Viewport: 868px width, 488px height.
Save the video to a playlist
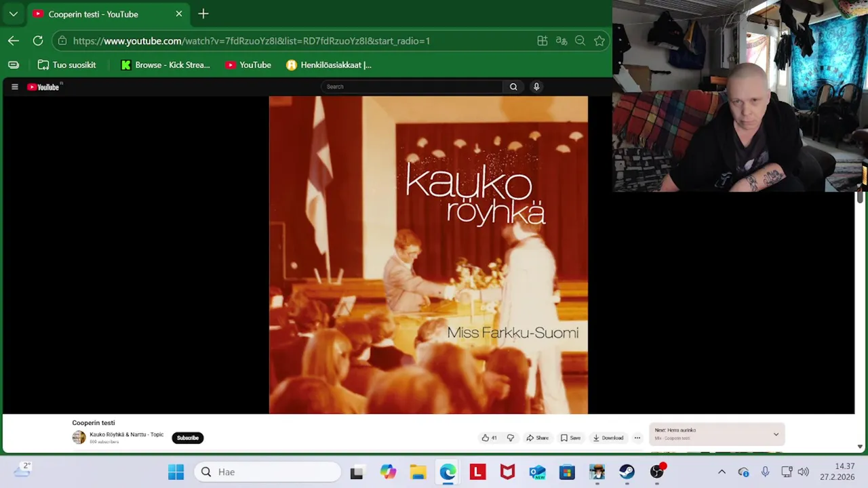point(570,438)
